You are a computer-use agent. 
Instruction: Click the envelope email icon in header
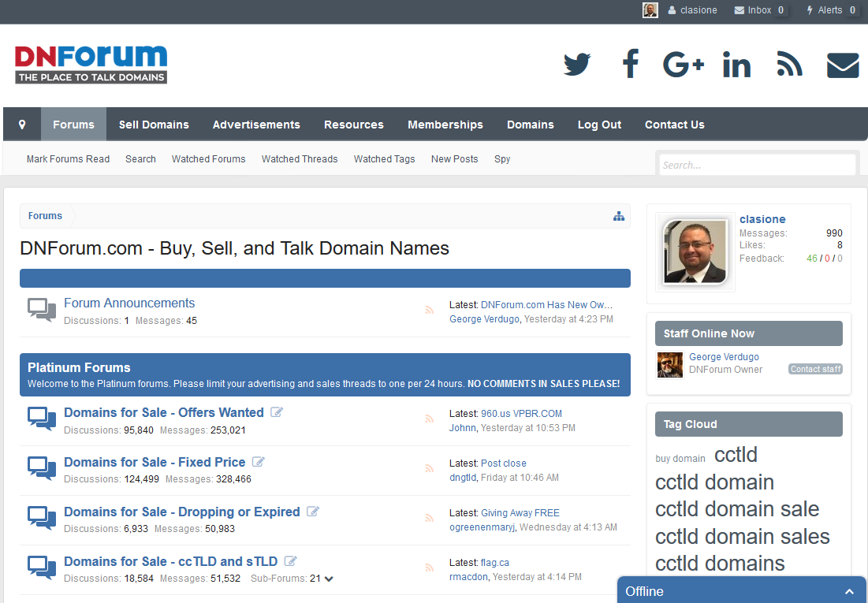coord(842,65)
